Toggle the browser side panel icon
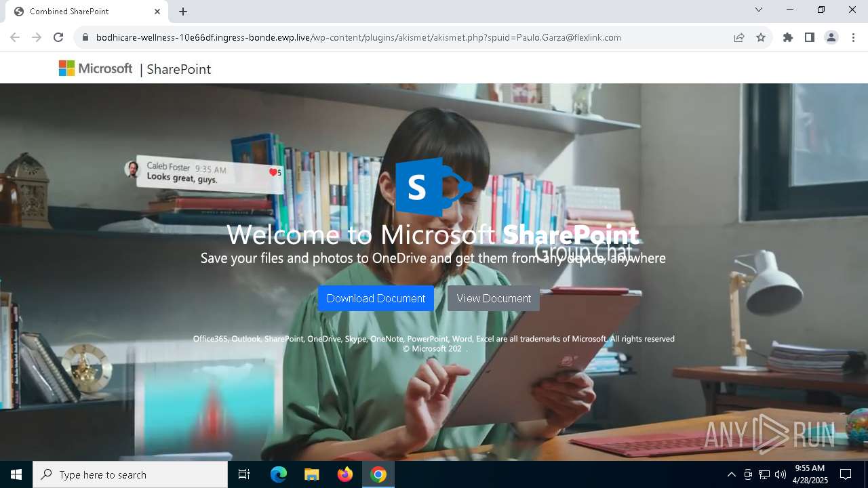Viewport: 868px width, 488px height. point(810,37)
